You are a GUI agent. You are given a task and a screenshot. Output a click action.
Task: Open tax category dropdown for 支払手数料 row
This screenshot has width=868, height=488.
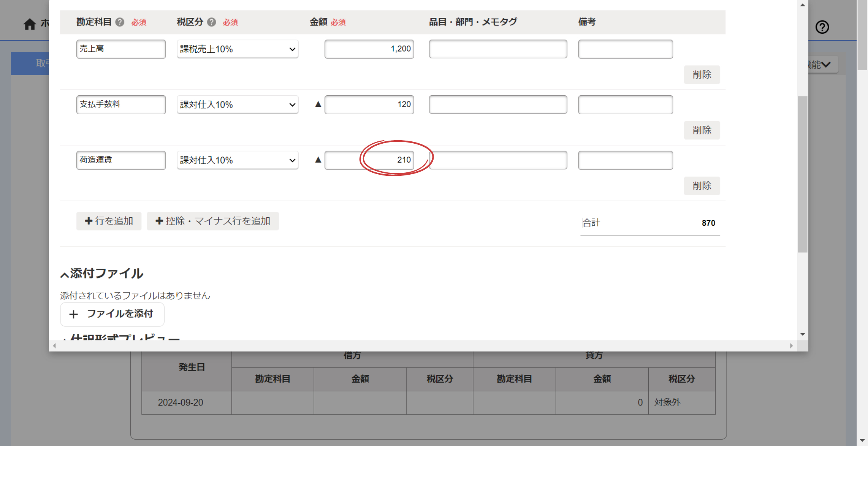pos(237,105)
